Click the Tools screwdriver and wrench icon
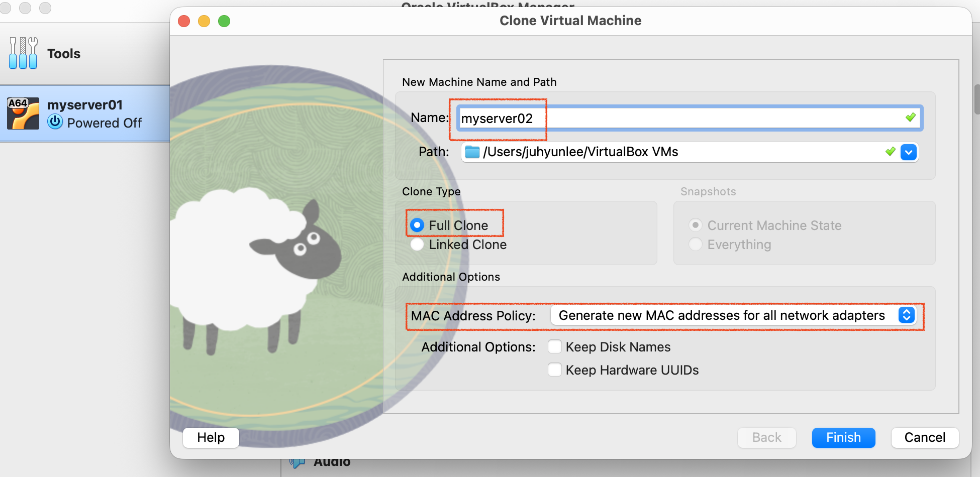This screenshot has height=477, width=980. pos(23,53)
